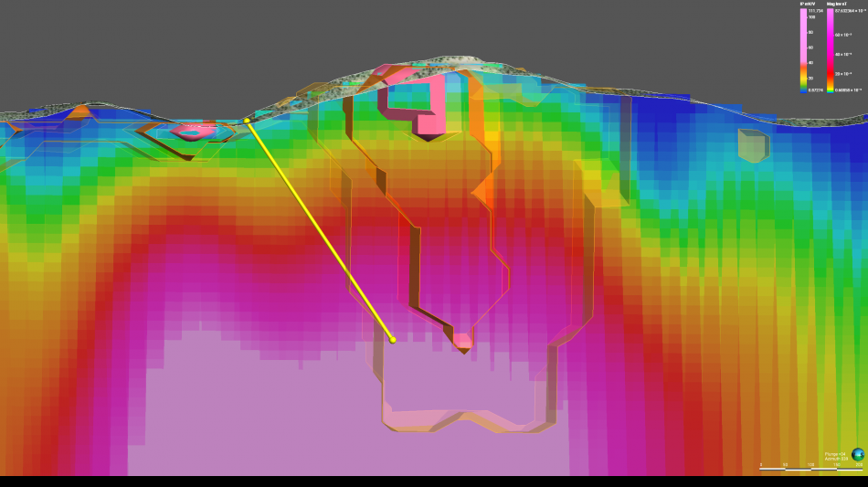Viewport: 868px width, 487px height.
Task: Click the distance scale bar
Action: point(810,469)
